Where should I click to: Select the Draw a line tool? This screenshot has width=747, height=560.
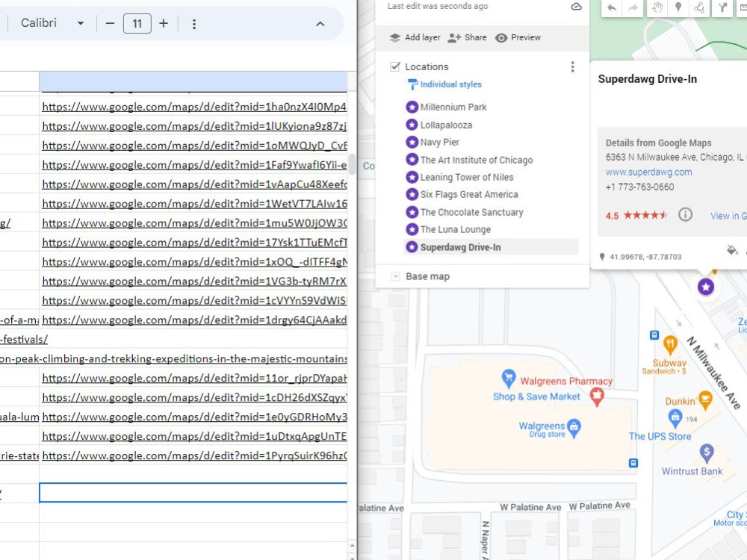(x=699, y=7)
